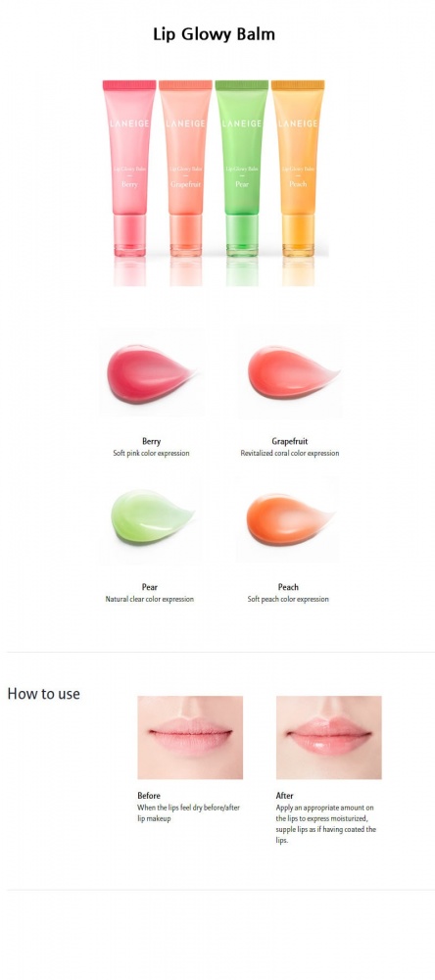Click the After caption label
The image size is (435, 980).
tap(284, 796)
